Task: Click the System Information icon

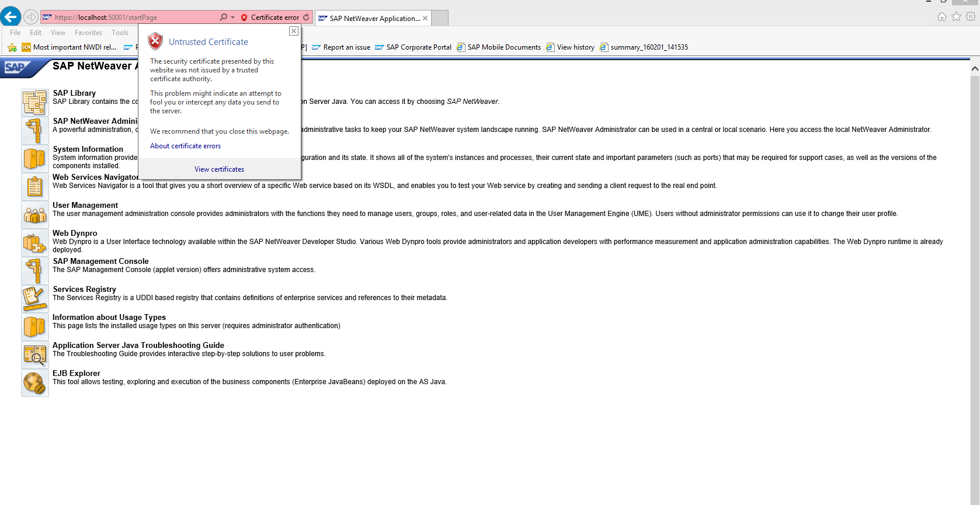Action: click(x=35, y=158)
